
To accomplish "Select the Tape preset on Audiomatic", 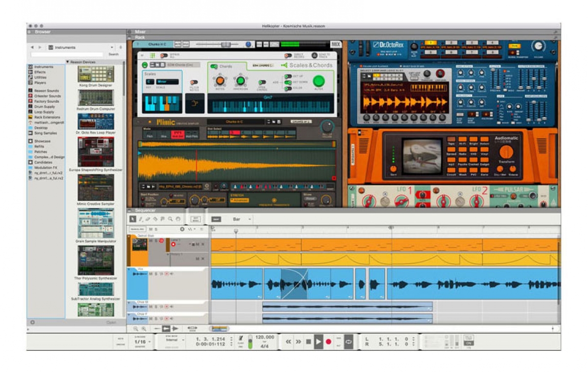I will click(x=451, y=139).
